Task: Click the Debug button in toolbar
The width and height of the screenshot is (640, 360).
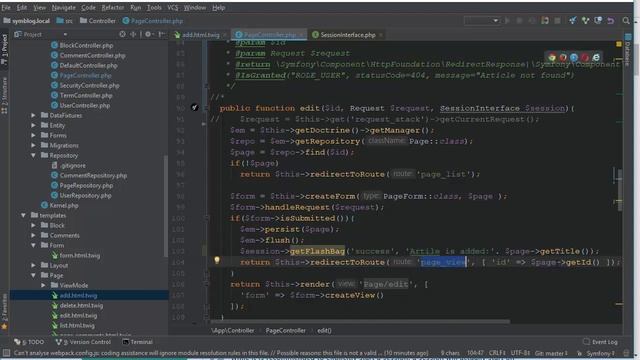Action: (x=520, y=20)
